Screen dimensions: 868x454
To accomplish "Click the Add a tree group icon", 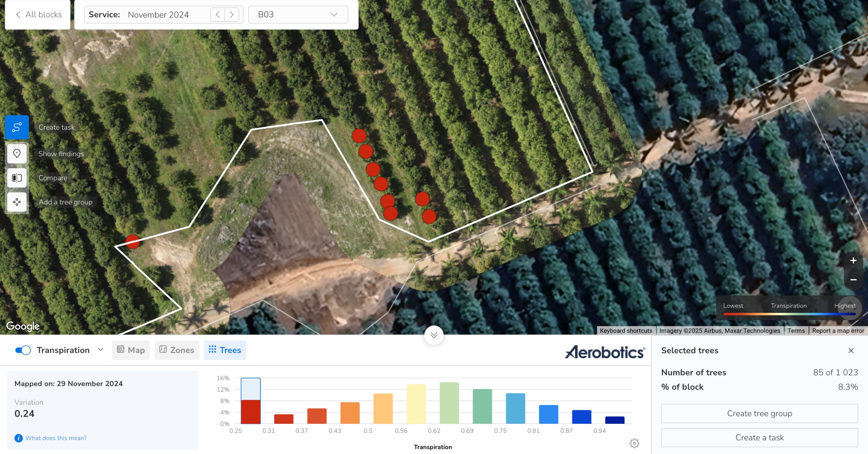I will [17, 202].
